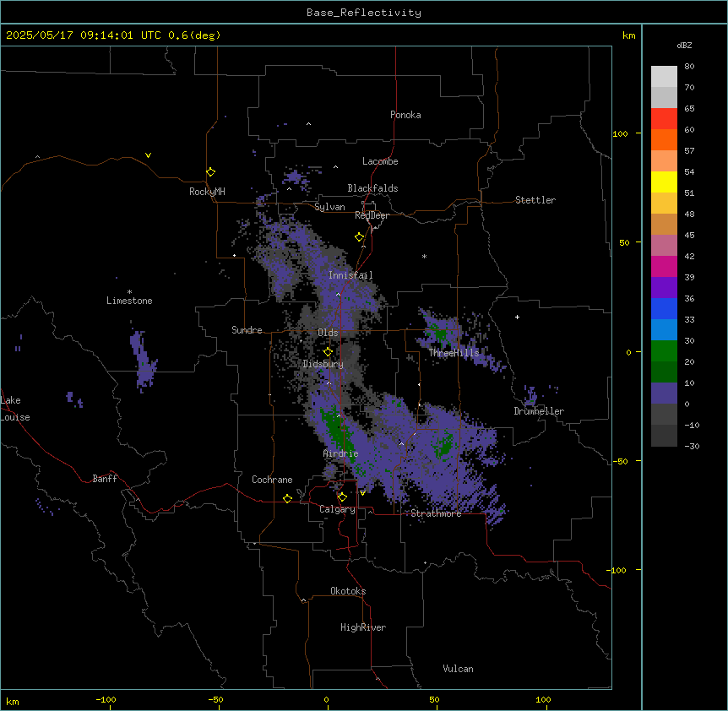Click the Sundre label
Image resolution: width=728 pixels, height=711 pixels.
pos(247,330)
